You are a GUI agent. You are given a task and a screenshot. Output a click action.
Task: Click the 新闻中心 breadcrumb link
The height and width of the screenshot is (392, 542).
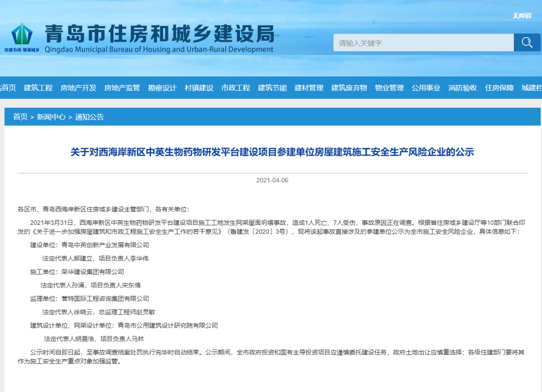coord(51,117)
